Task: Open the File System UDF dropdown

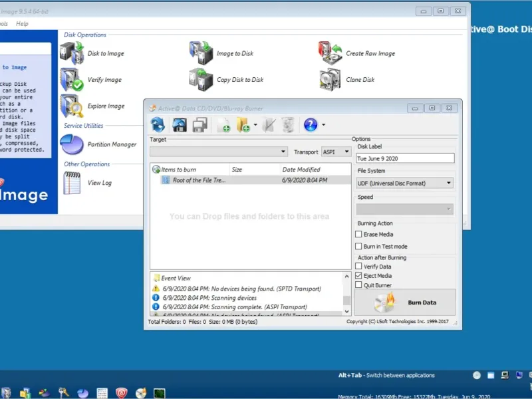Action: (405, 183)
